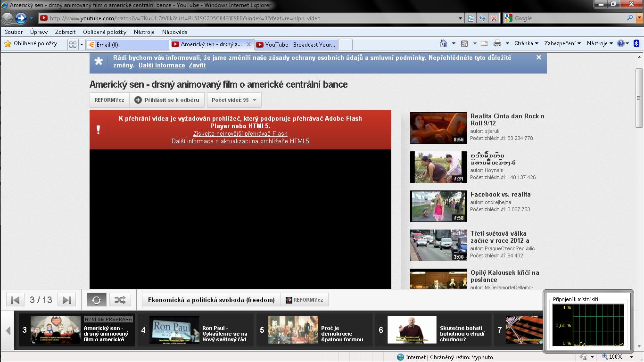Open the Nástroje menu in menu bar

pos(144,32)
